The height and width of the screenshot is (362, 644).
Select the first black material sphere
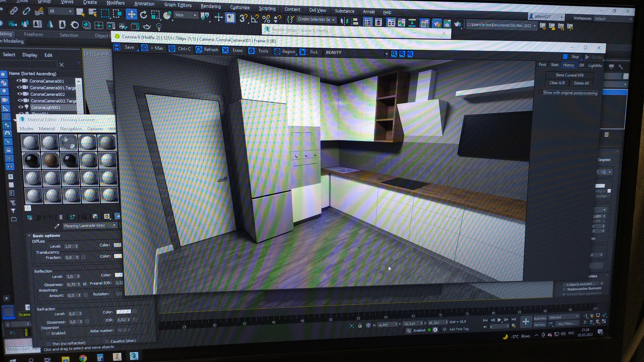(x=31, y=161)
